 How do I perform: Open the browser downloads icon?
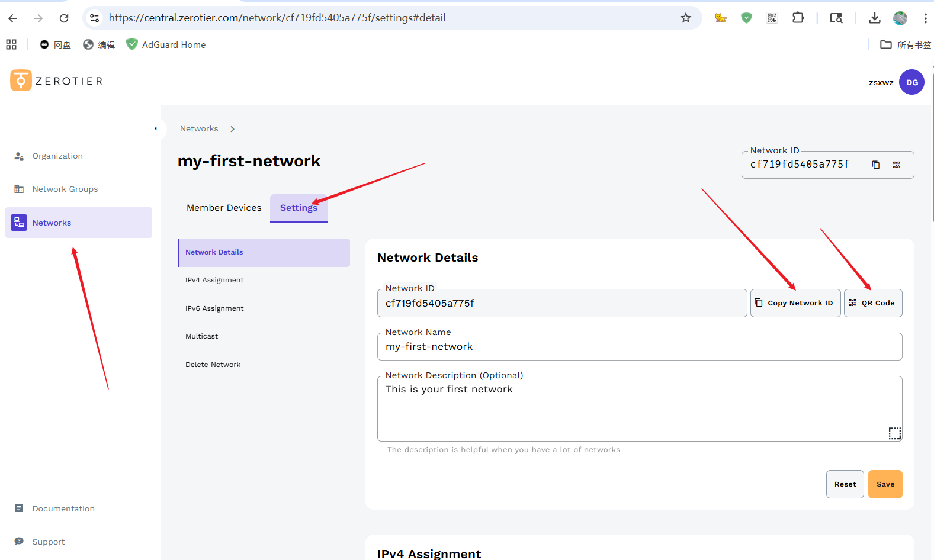pos(874,18)
